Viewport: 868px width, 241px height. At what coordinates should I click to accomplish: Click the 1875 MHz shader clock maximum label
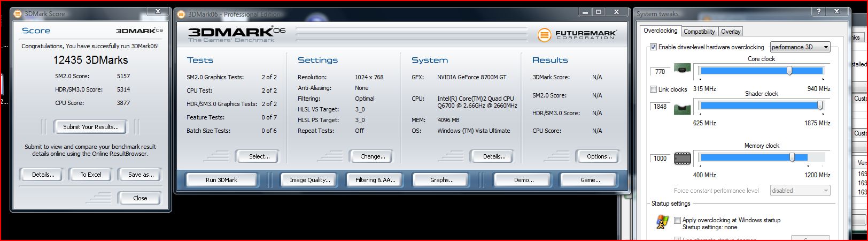(x=817, y=123)
